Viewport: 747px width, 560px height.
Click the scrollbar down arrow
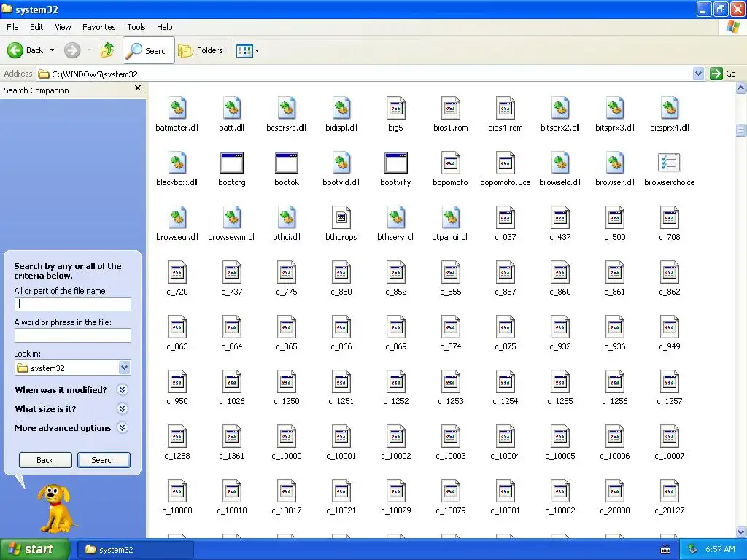(x=740, y=532)
